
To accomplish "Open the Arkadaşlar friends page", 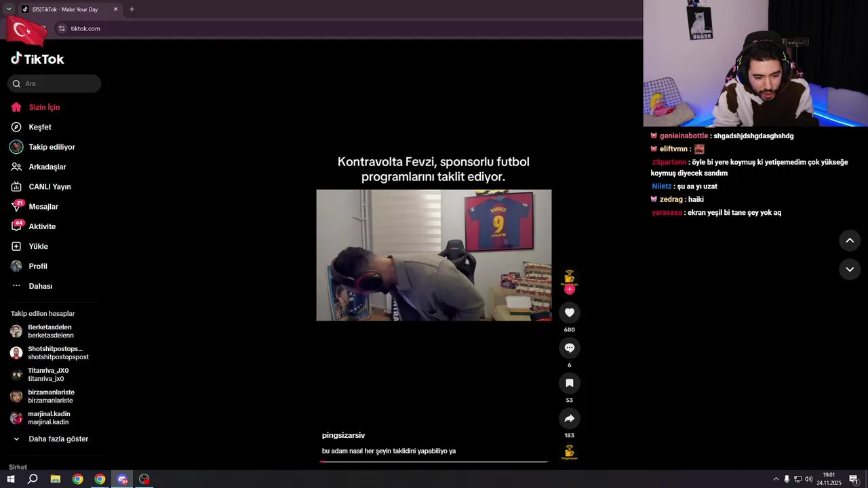I will pos(39,167).
